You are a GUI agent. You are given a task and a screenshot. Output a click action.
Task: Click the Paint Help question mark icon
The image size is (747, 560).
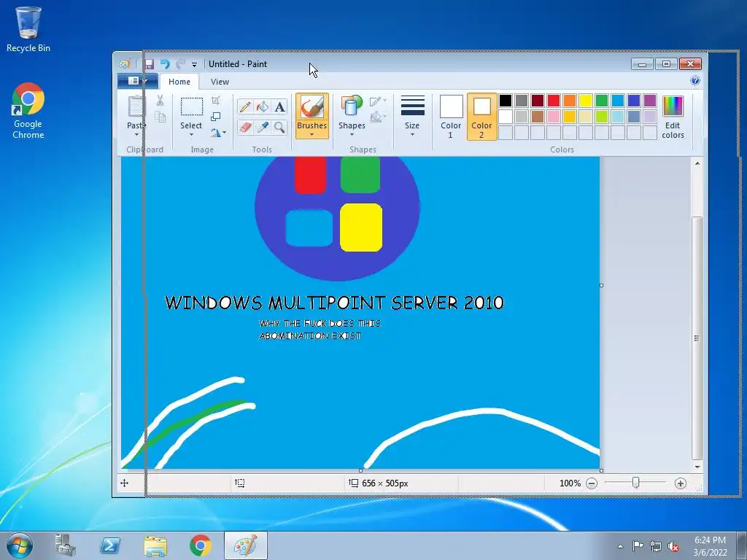[695, 80]
